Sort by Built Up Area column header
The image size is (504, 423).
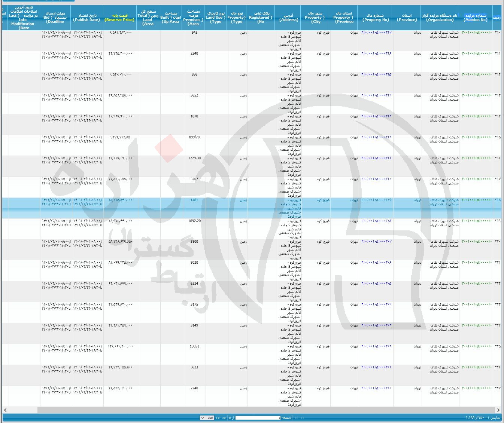coord(171,18)
